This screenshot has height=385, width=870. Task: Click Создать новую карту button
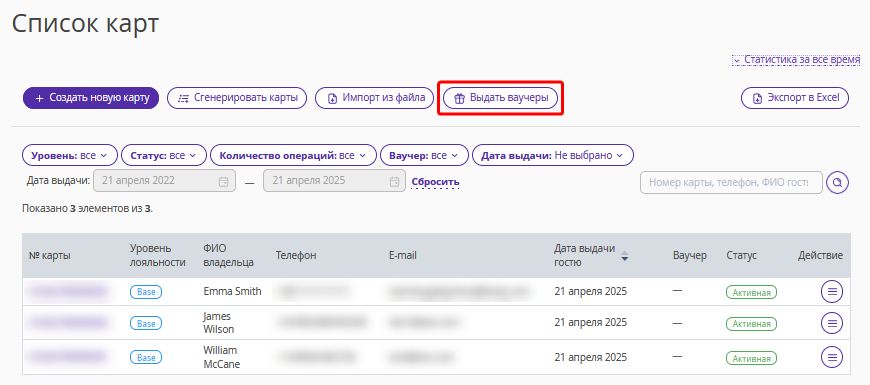click(x=91, y=98)
